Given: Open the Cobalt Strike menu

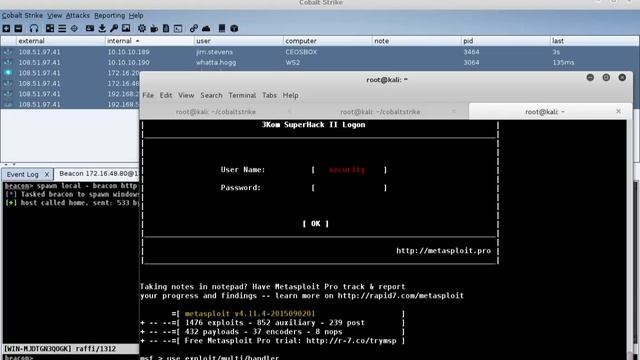Looking at the screenshot, I should 22,16.
